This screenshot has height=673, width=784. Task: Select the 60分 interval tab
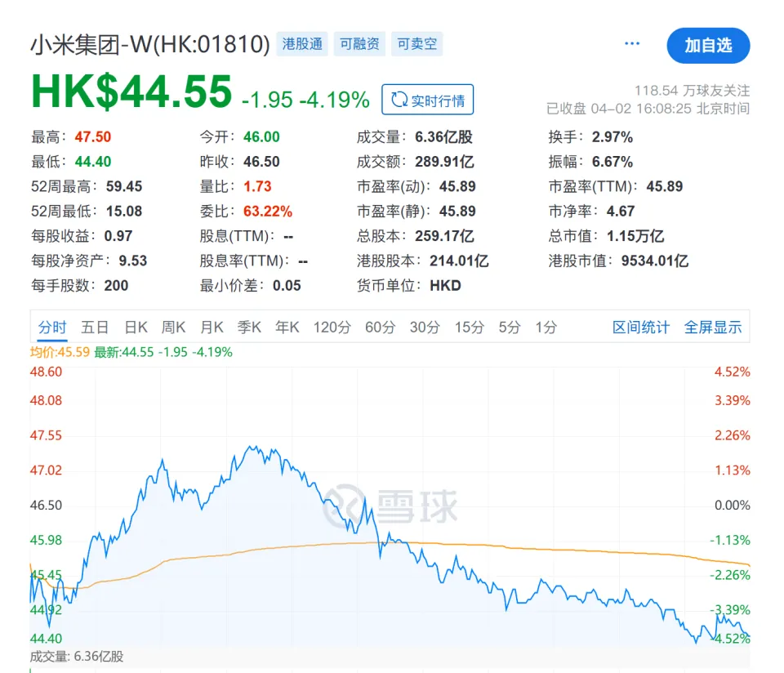click(x=380, y=328)
